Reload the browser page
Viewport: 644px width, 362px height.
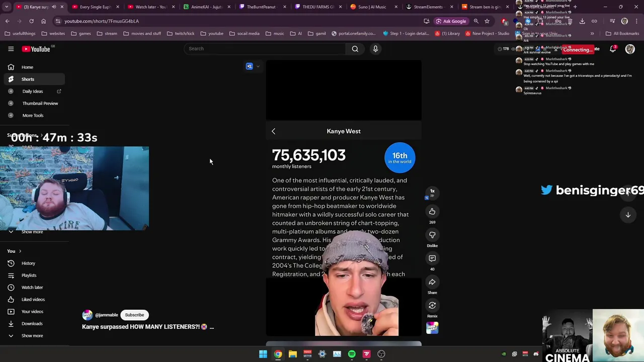[x=31, y=21]
